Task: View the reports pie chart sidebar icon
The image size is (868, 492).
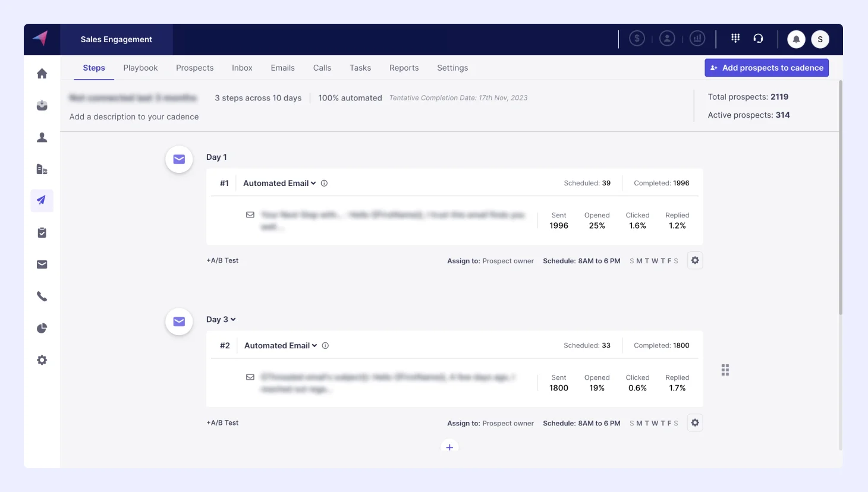Action: point(42,328)
